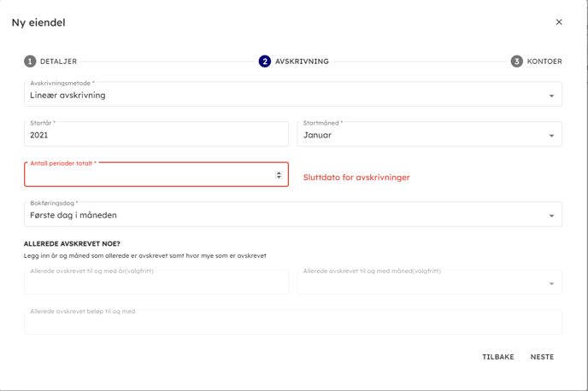Click the Antall perioder totalt spinner arrows

pos(279,175)
